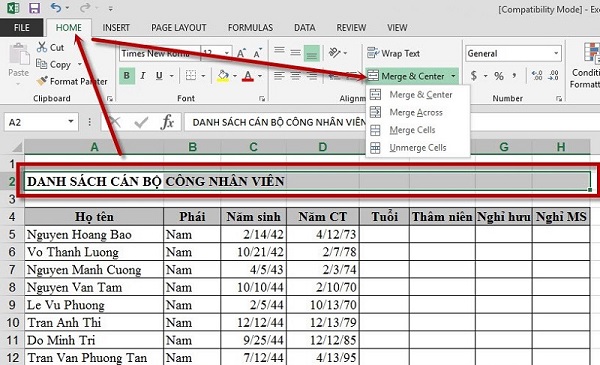Click the Merge & Center ribbon button
The width and height of the screenshot is (600, 365).
click(406, 76)
